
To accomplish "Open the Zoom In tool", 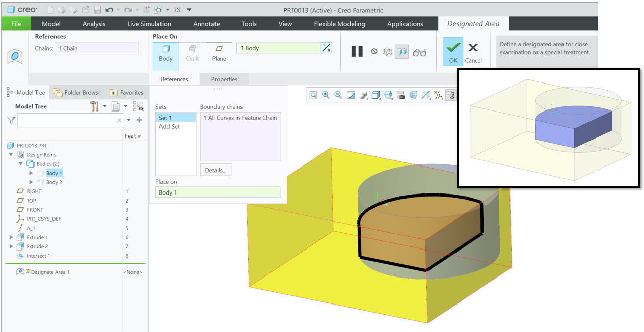I will coord(326,95).
